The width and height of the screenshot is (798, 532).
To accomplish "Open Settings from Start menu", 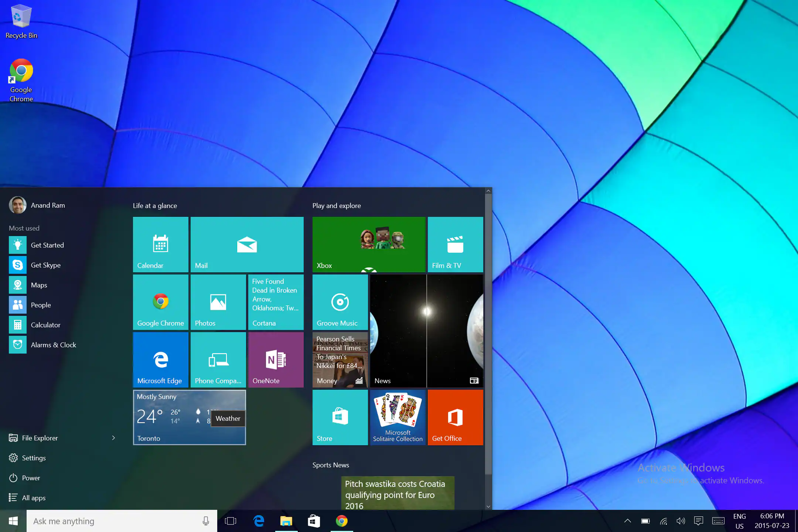I will coord(33,458).
